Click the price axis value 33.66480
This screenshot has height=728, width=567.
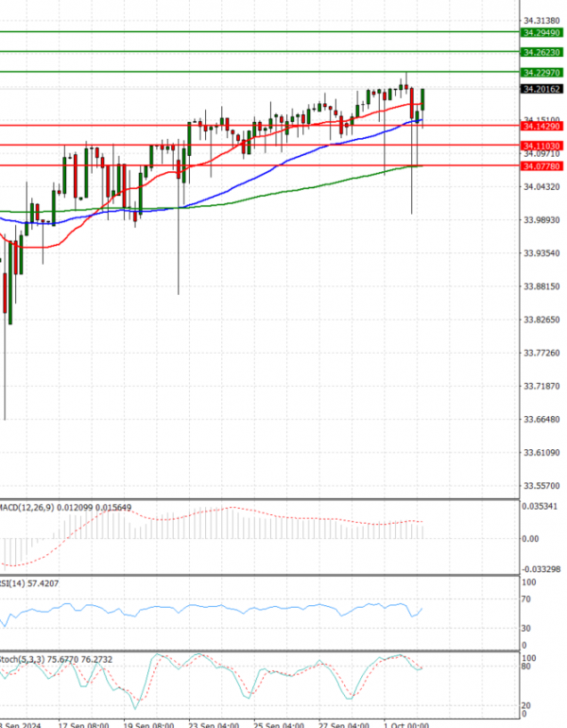(541, 420)
